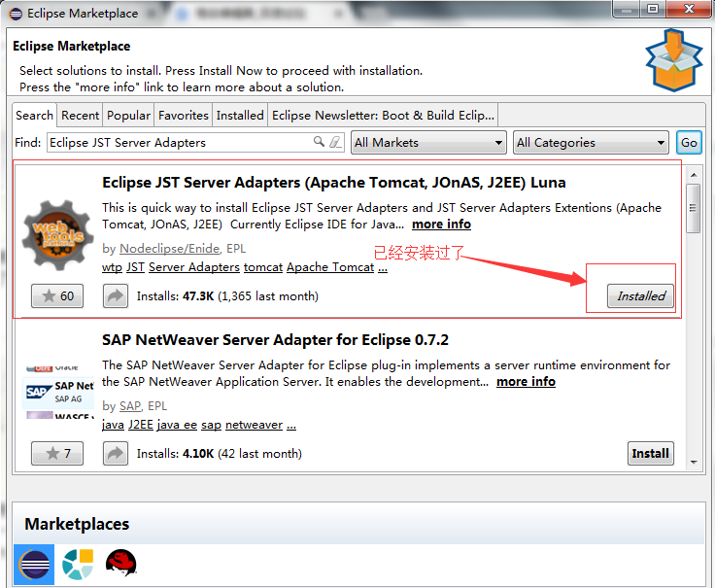Viewport: 715px width, 588px height.
Task: Switch to the Popular tab
Action: pos(128,116)
